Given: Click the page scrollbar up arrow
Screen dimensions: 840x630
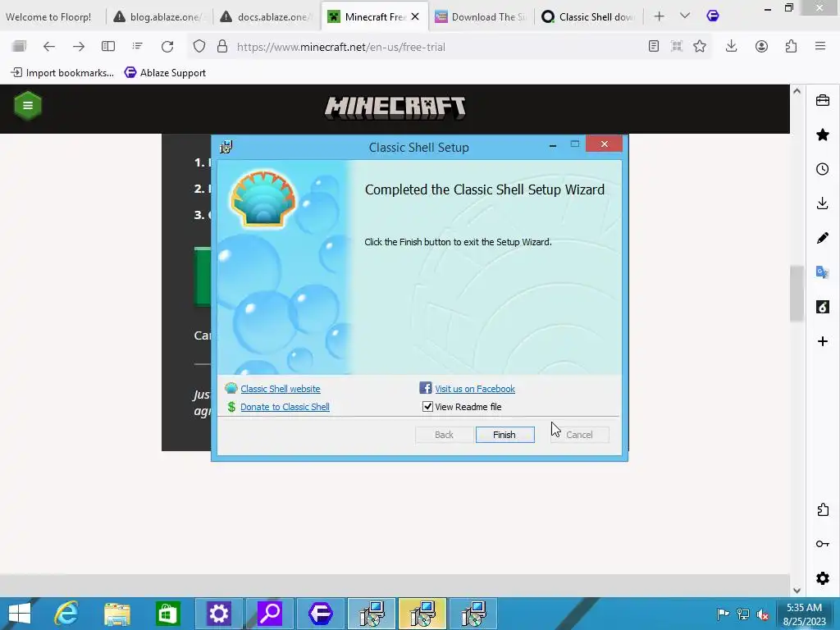Looking at the screenshot, I should 797,91.
